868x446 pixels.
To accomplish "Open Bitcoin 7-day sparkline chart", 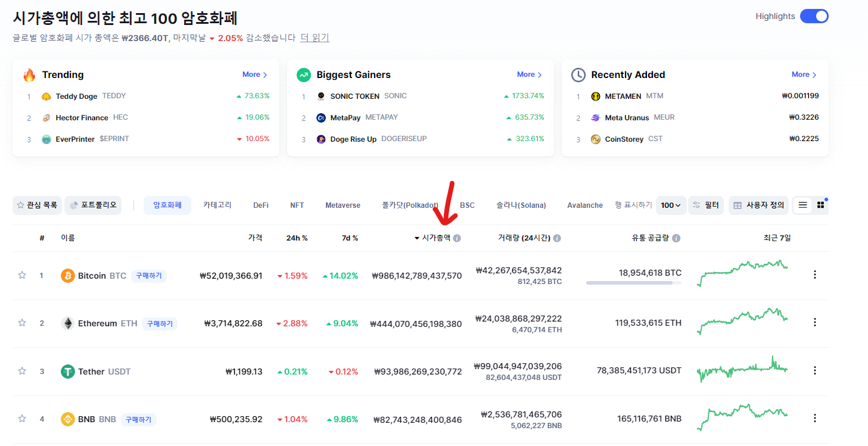I will tap(742, 273).
